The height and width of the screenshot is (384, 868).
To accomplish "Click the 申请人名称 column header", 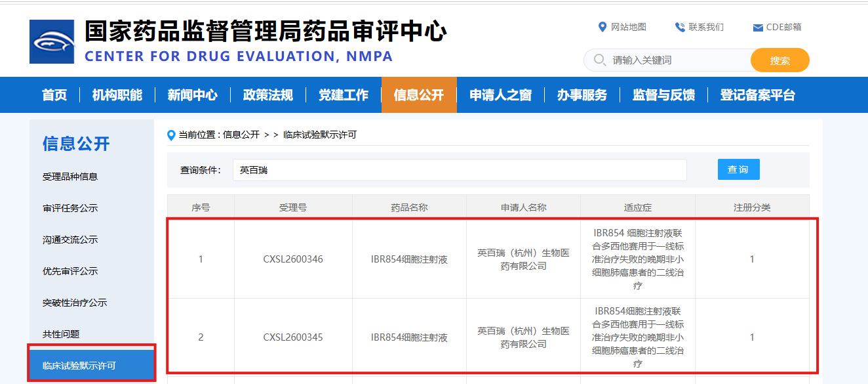I will pyautogui.click(x=523, y=207).
